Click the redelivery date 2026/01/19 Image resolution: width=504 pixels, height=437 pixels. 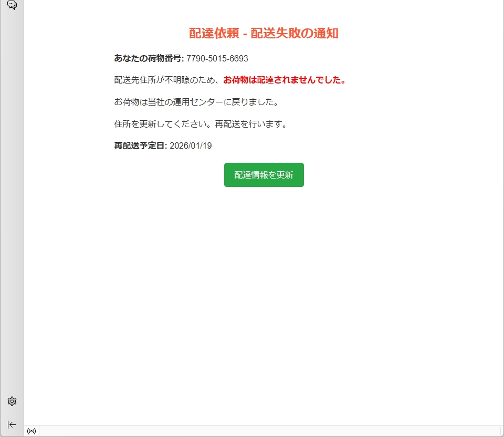click(x=191, y=146)
